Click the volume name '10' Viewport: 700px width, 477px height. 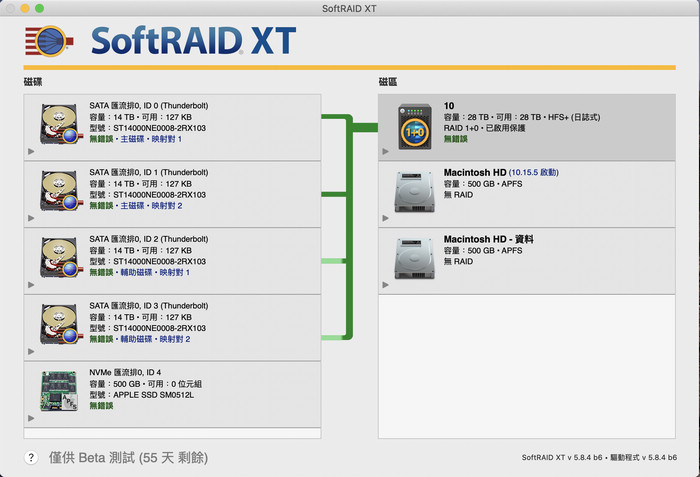(449, 106)
